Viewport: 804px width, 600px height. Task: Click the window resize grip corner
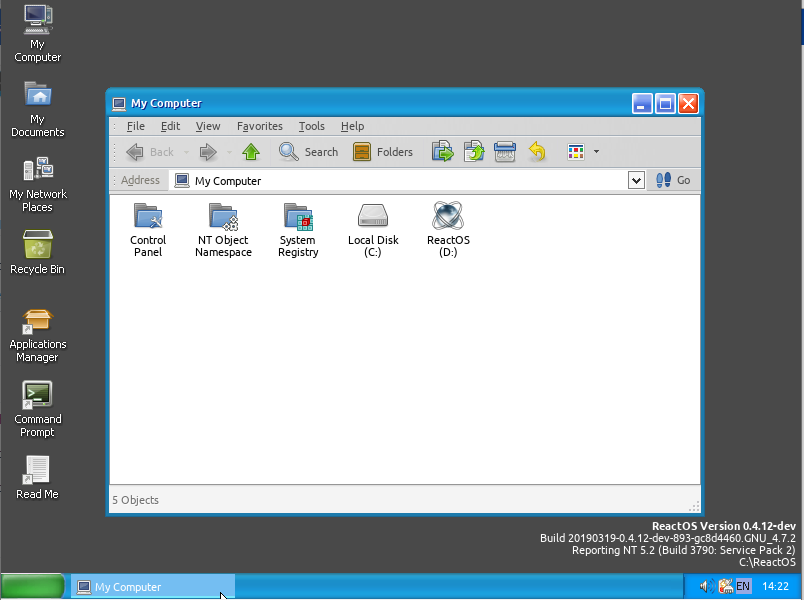pyautogui.click(x=694, y=507)
